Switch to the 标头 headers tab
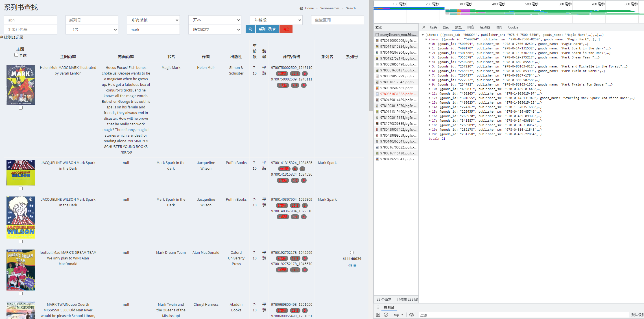This screenshot has height=319, width=644. click(x=433, y=27)
